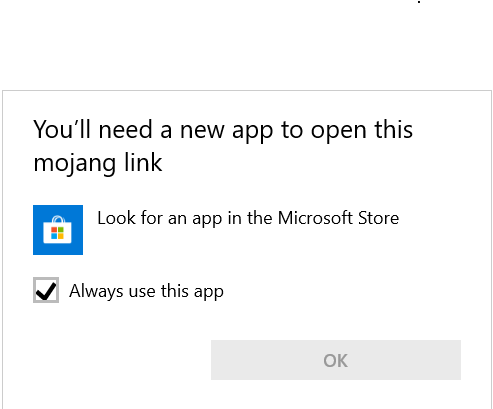Select the four-color Windows logo on the bag
Viewport: 493px width, 409px height.
pos(57,233)
